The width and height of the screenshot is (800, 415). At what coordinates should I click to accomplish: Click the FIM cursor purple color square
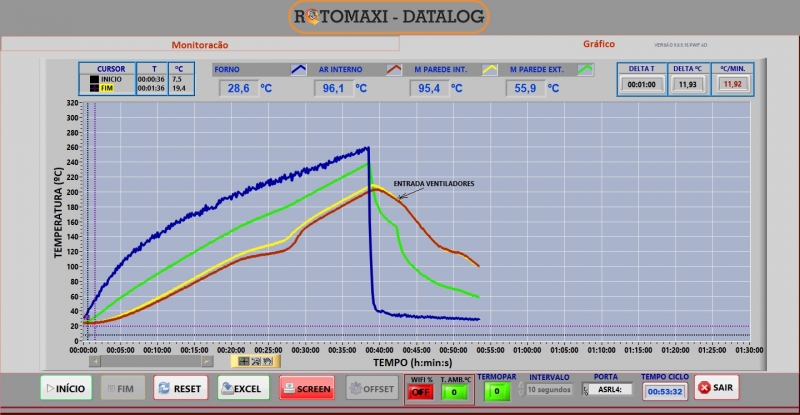pos(94,88)
